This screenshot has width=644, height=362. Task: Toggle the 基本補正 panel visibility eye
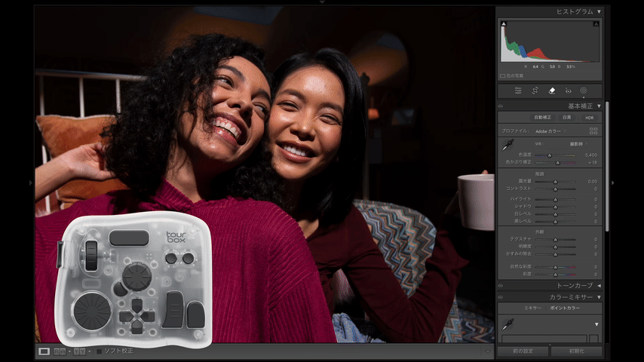point(501,106)
